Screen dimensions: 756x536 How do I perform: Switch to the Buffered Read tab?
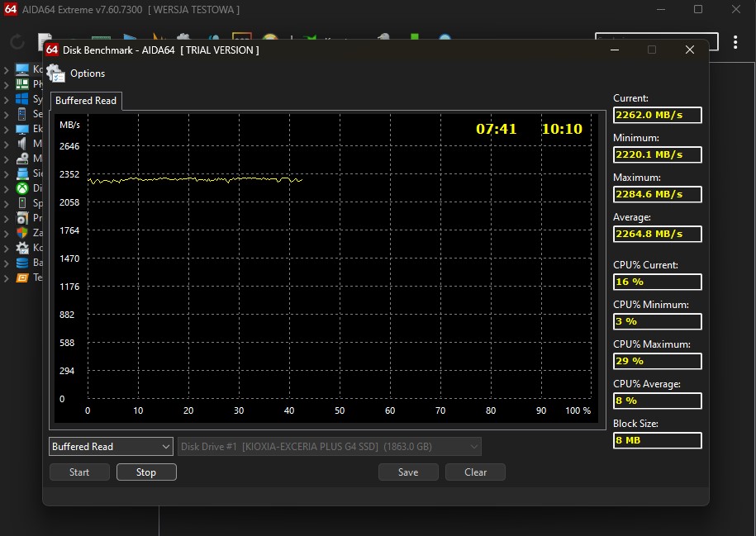pyautogui.click(x=86, y=101)
